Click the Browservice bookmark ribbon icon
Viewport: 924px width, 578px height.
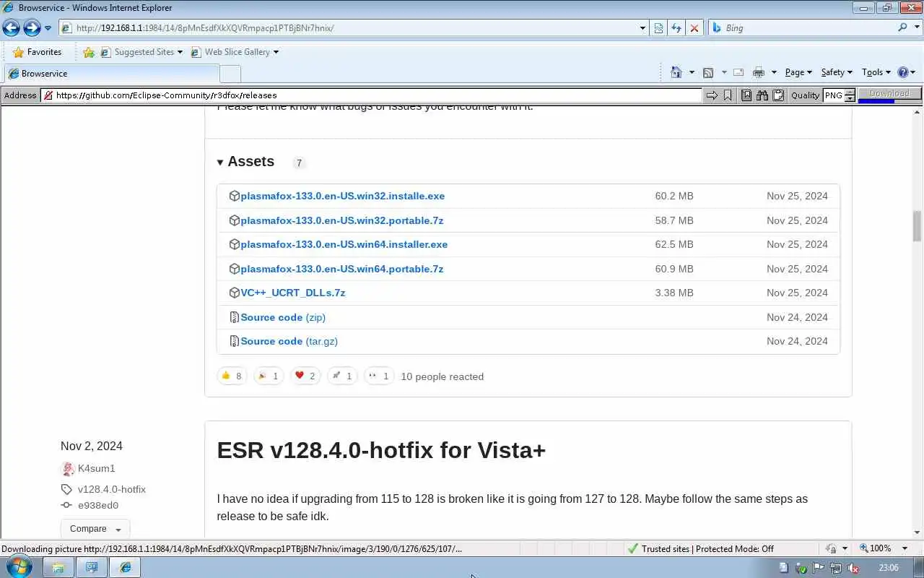click(728, 95)
